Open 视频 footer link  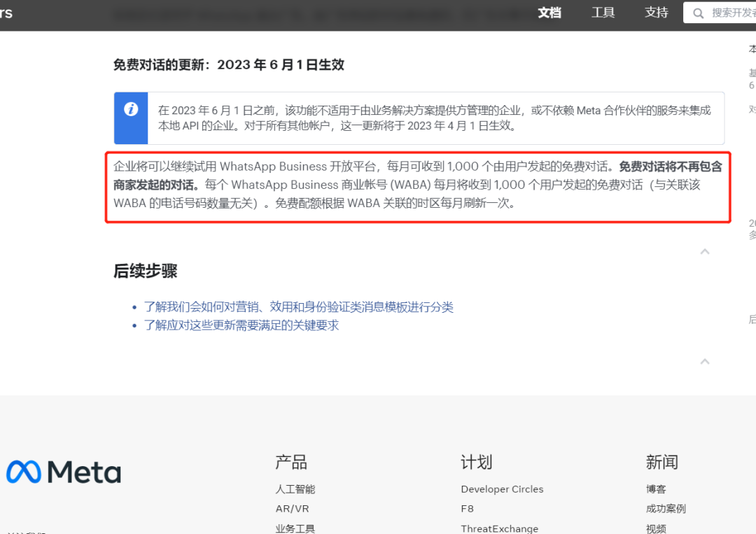[x=656, y=528]
